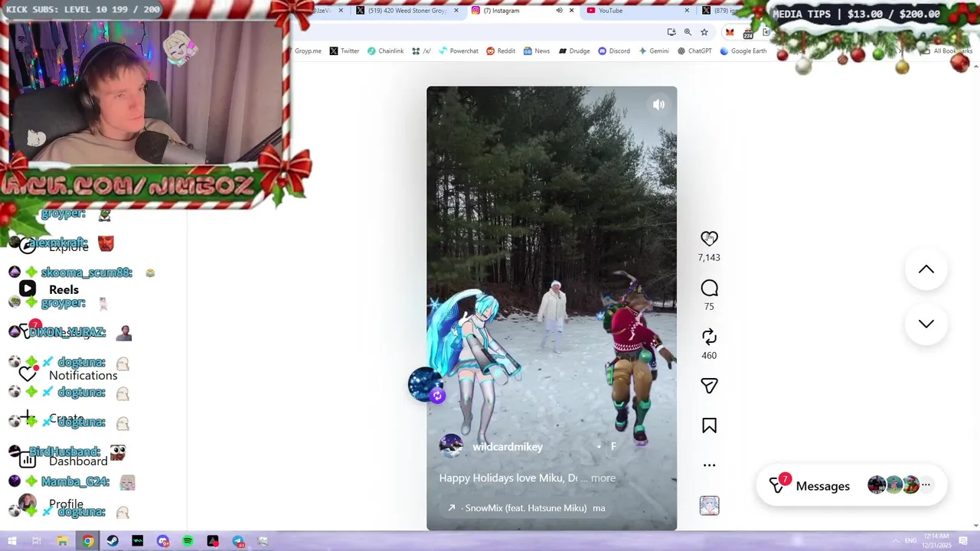Close the '420 Weed Stoner Groyp' tab

(456, 11)
